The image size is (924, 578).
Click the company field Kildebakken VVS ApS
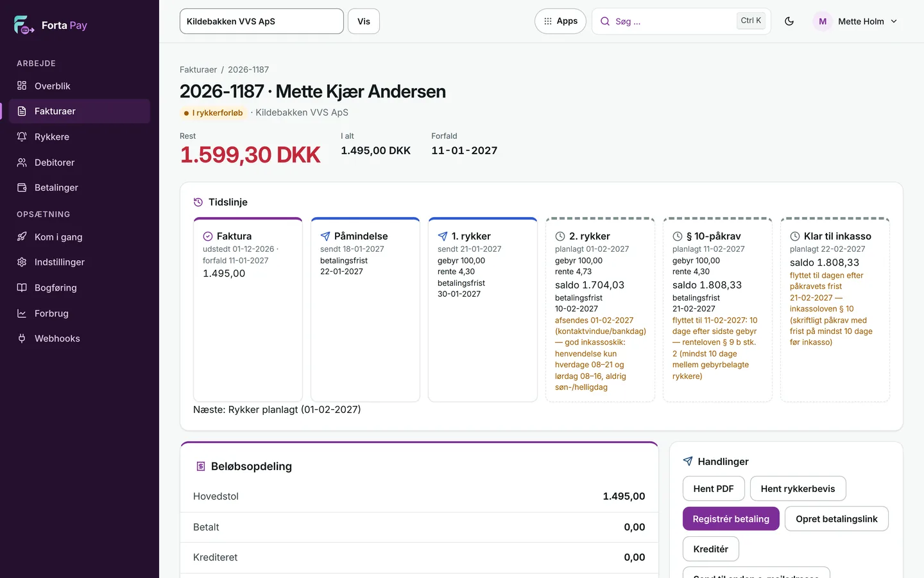tap(262, 21)
